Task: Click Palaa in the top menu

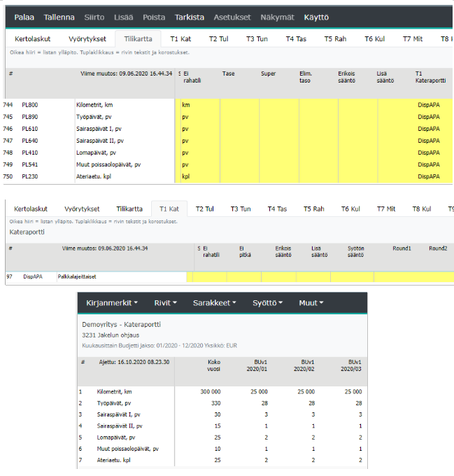Action: coord(24,17)
